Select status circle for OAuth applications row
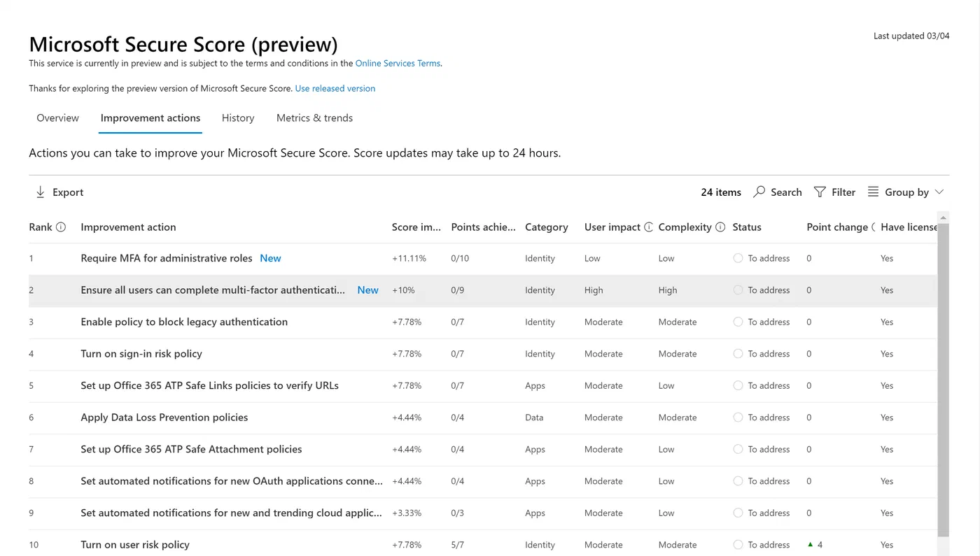 [738, 480]
